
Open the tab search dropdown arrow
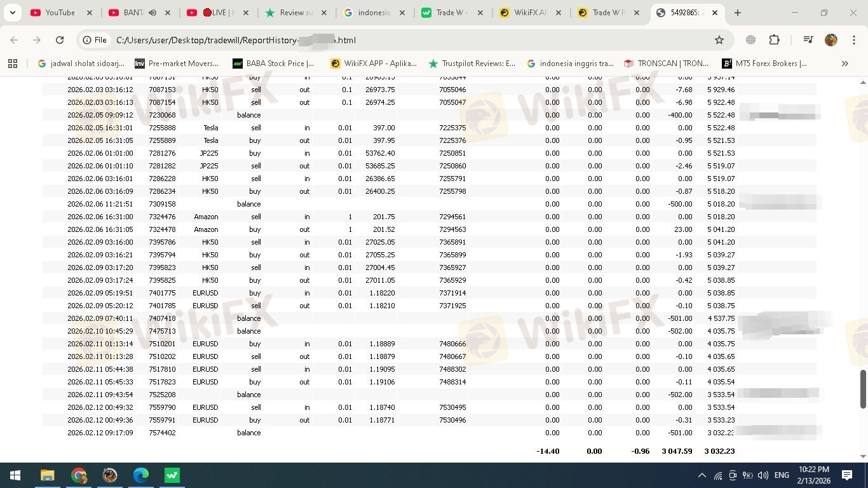coord(12,13)
